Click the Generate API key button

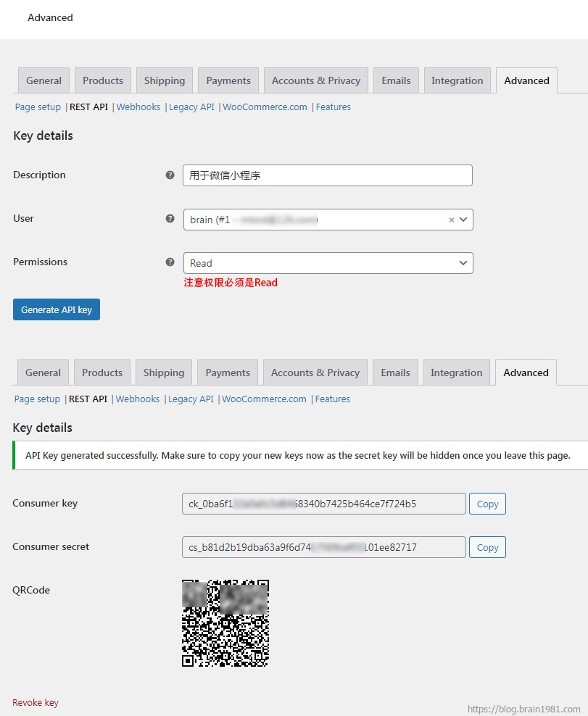[x=56, y=309]
